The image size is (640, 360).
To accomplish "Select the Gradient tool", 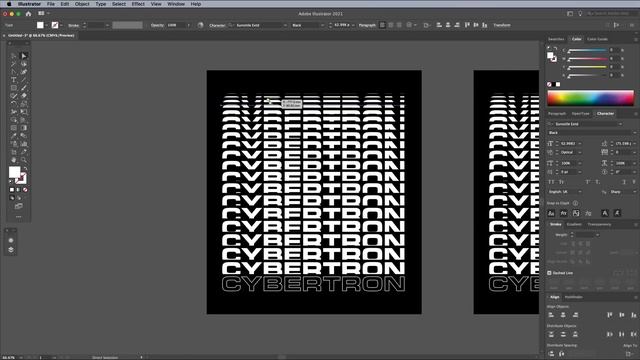I will [x=24, y=128].
